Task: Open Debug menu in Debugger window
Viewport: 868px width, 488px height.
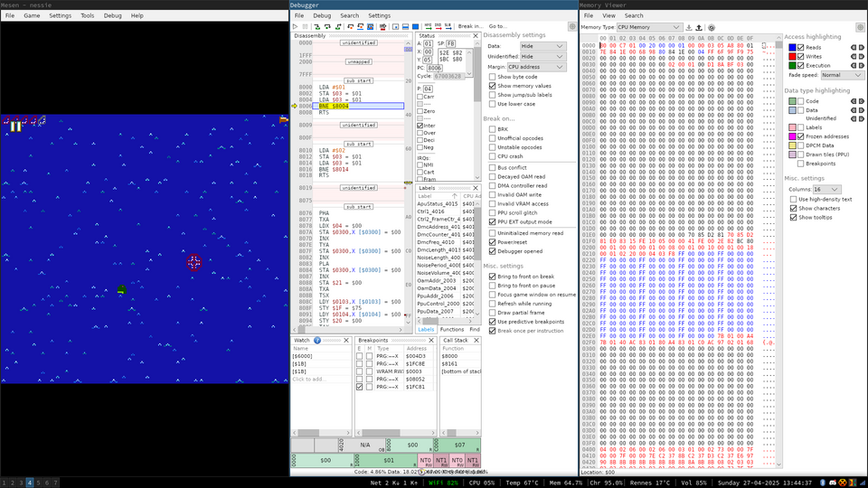Action: [x=322, y=15]
